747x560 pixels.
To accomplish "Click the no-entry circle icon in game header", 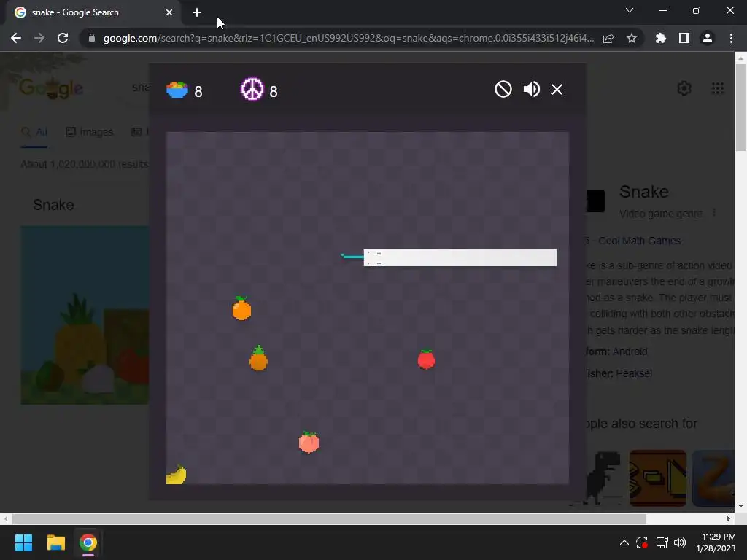I will (503, 89).
